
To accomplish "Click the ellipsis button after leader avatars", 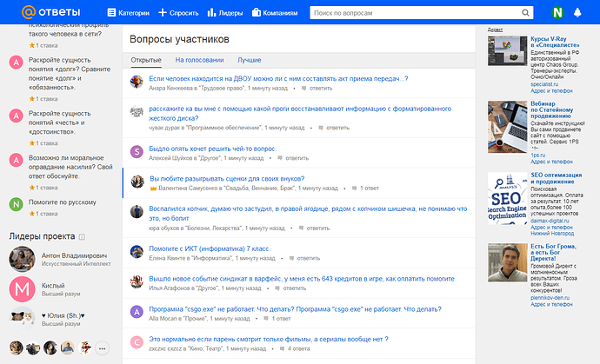I will click(x=102, y=348).
